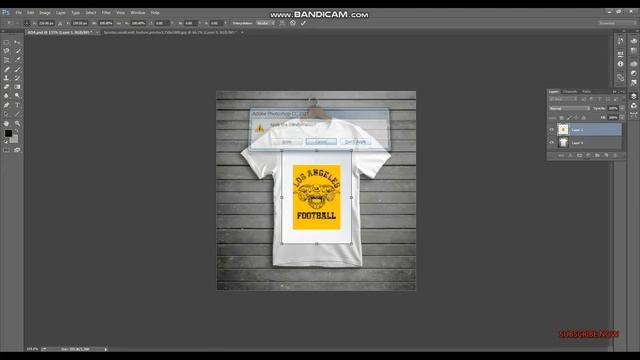Select the Move tool
This screenshot has height=360, width=640.
click(x=17, y=42)
